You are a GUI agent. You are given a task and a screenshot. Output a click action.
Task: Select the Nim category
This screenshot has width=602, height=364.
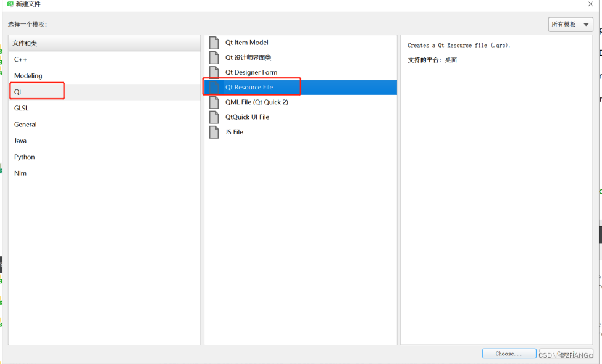[104, 173]
